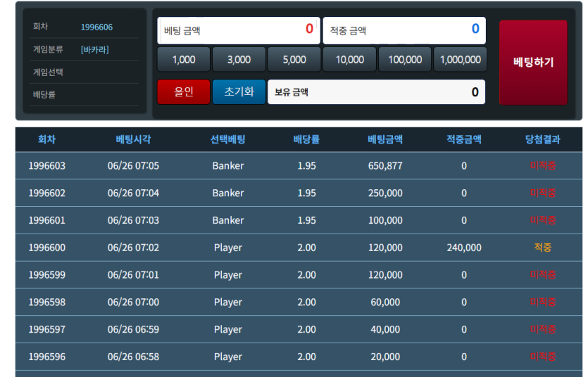Click the 650,877 bet amount cell
The width and height of the screenshot is (588, 377).
click(385, 165)
